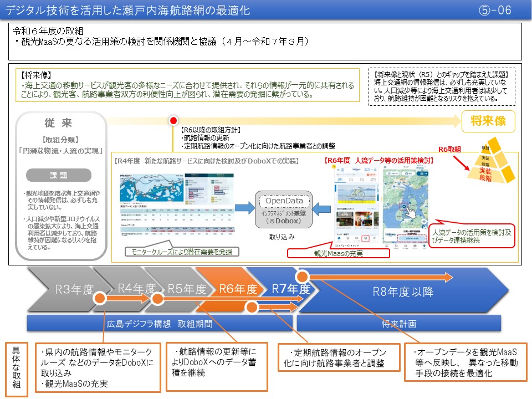Viewport: 532px width, 399px height.
Task: Click the plus zoom control on the map
Action: (x=423, y=221)
